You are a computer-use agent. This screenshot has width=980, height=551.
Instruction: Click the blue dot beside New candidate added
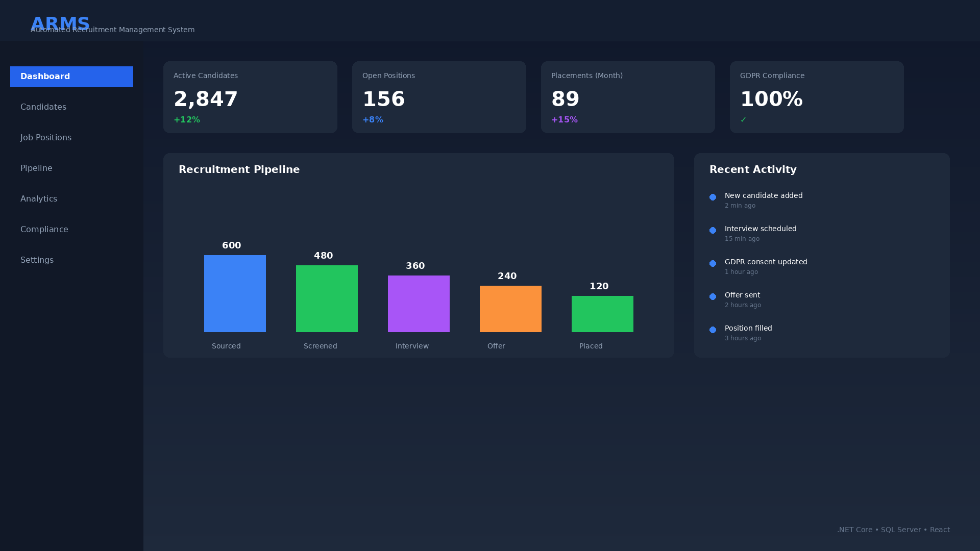point(713,197)
